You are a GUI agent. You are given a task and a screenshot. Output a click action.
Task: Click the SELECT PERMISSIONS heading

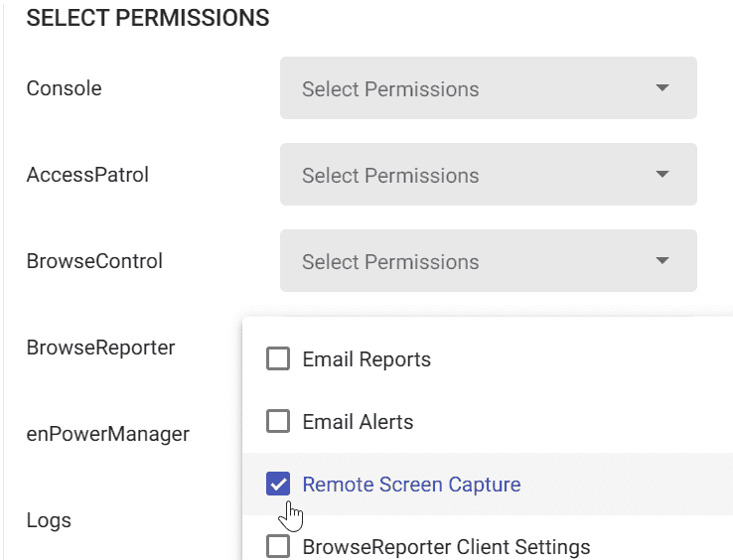pyautogui.click(x=148, y=18)
